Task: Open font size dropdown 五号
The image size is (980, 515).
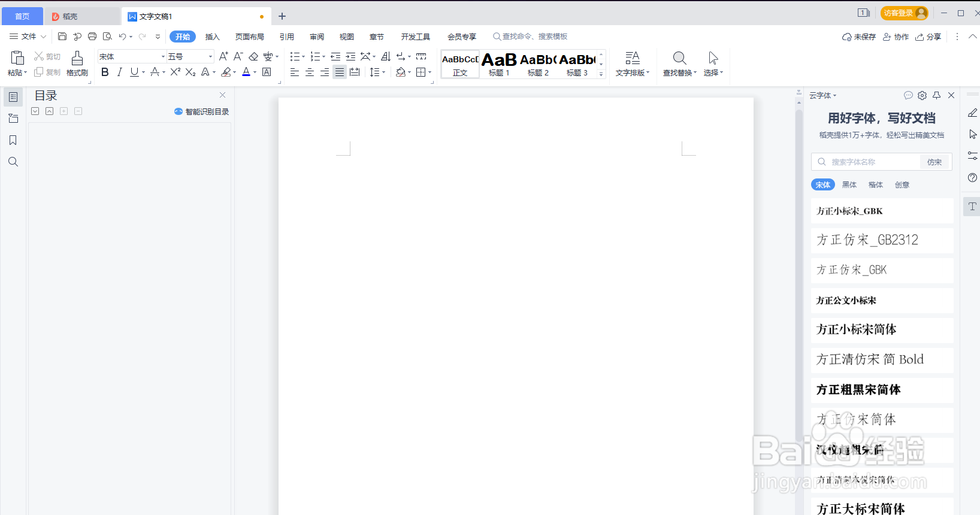Action: click(210, 56)
